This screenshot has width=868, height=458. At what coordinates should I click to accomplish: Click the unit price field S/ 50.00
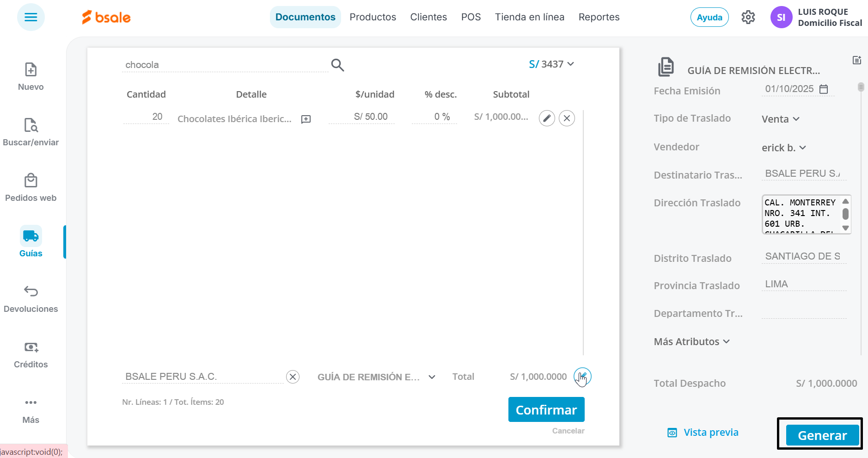pos(361,117)
